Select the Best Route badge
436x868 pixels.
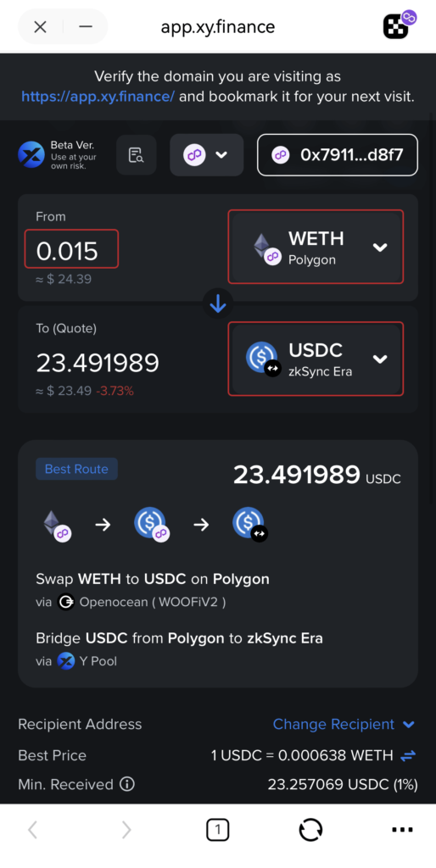click(76, 469)
